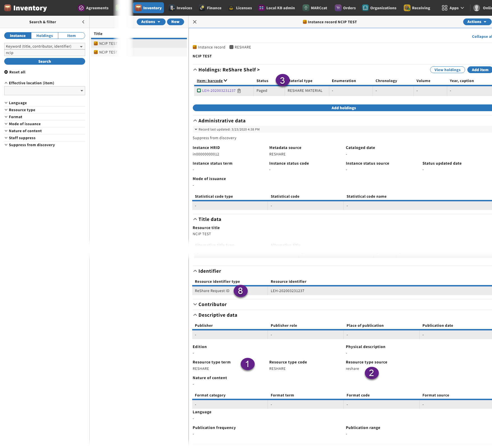Click the Search button

tap(45, 61)
